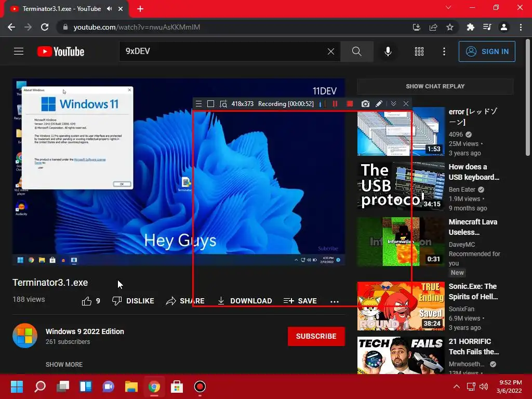Stop the recording with red square
532x399 pixels.
click(350, 104)
